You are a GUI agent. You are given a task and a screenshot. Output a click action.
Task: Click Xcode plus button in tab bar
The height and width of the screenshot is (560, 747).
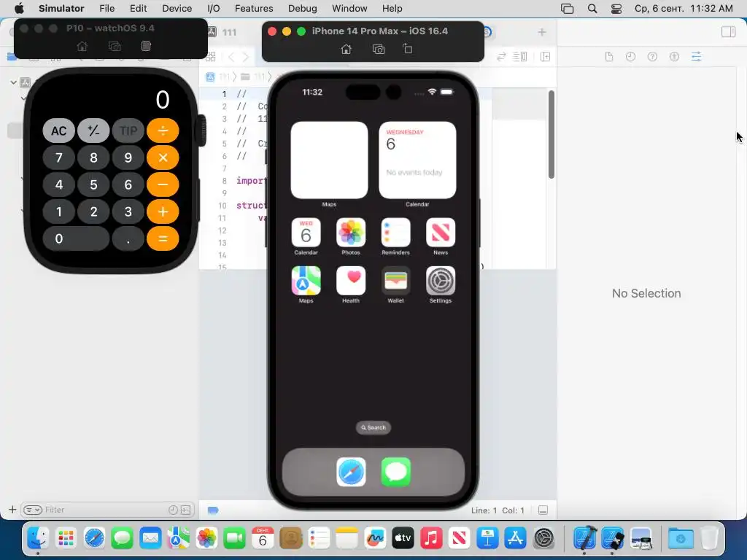[x=542, y=32]
